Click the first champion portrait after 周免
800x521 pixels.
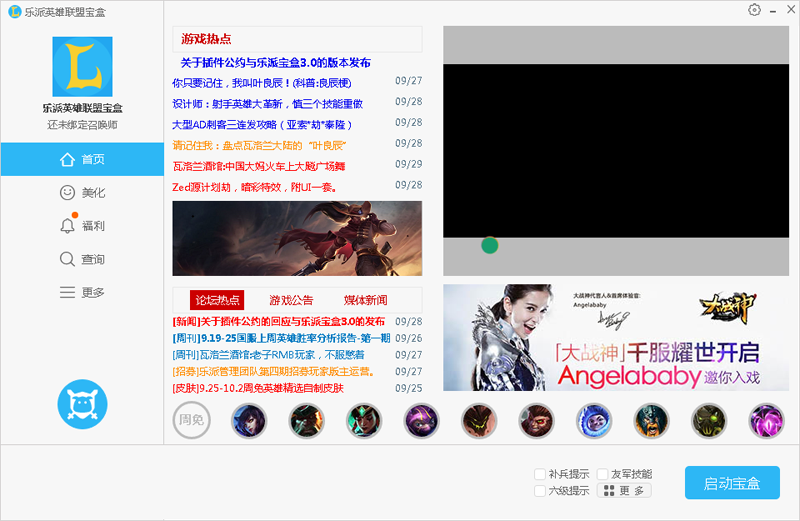(x=249, y=420)
